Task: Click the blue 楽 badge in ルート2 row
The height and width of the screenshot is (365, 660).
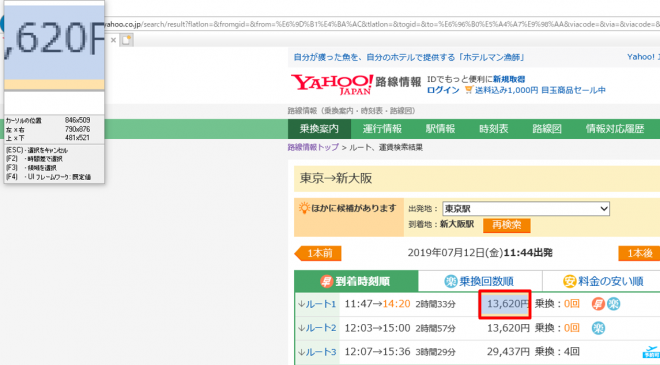Action: (x=598, y=328)
